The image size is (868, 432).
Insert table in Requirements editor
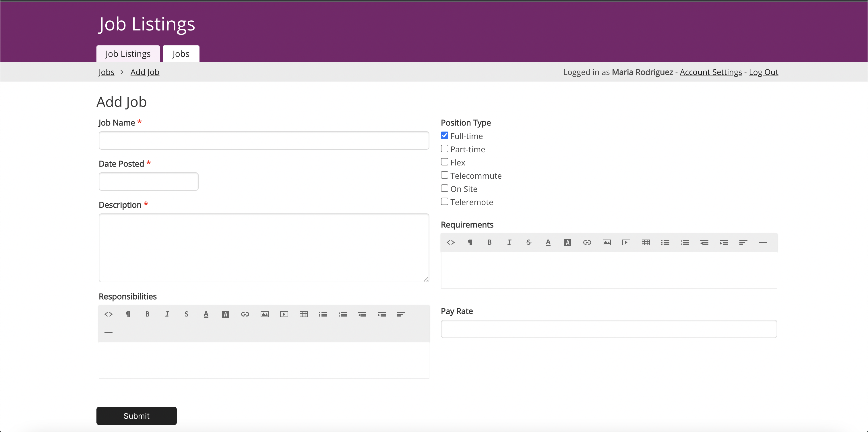tap(646, 242)
